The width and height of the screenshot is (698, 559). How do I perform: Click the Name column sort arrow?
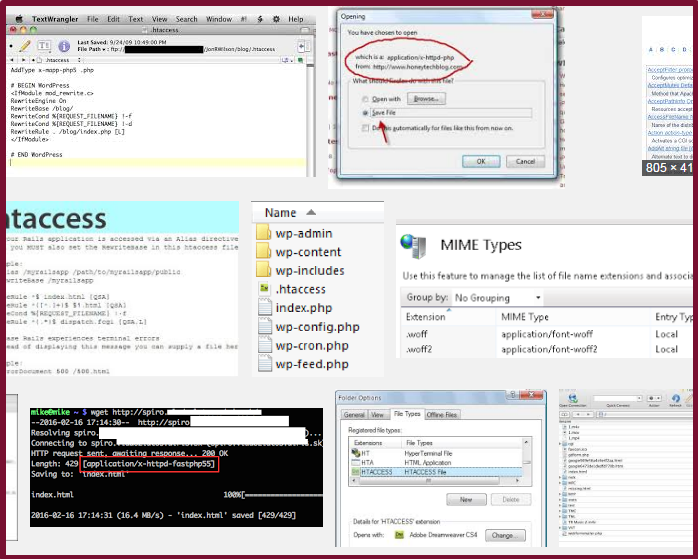(311, 212)
